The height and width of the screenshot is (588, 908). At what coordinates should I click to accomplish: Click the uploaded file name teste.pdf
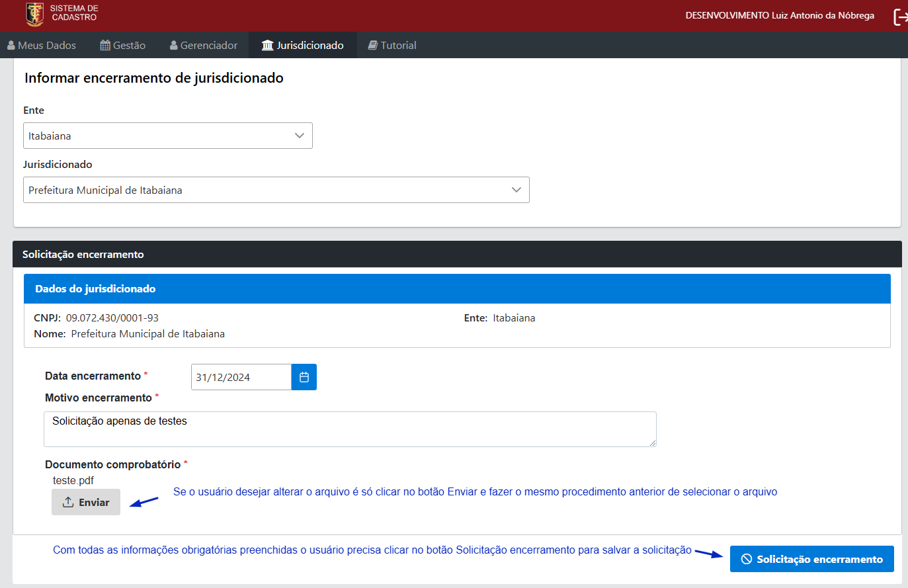(x=73, y=481)
